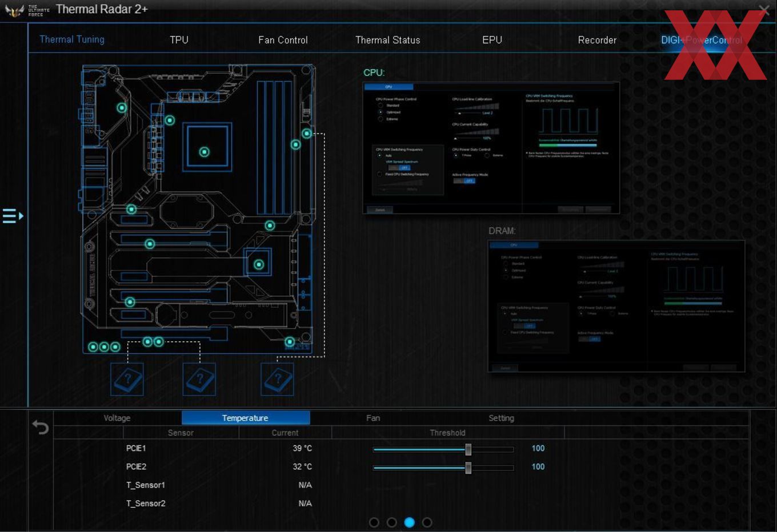Select the PCIE1 sensor row
777x532 pixels.
coord(400,449)
